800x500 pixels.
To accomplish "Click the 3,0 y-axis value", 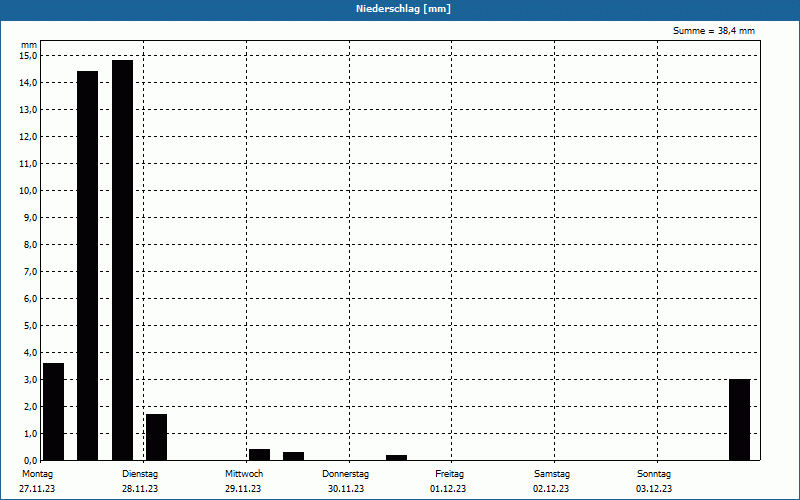I will (31, 380).
